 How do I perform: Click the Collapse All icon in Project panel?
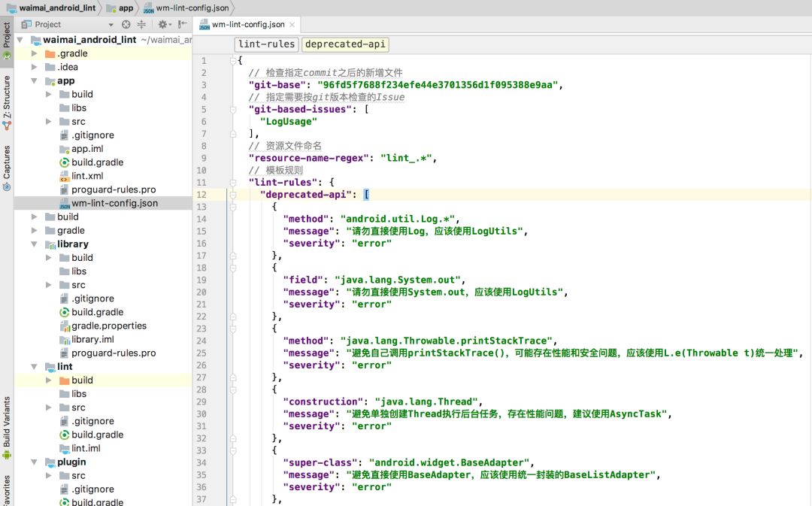point(143,23)
